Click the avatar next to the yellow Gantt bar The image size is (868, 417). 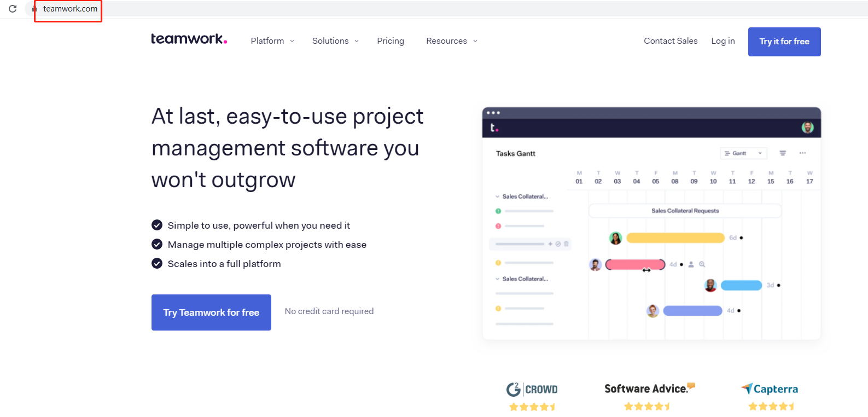pos(615,238)
